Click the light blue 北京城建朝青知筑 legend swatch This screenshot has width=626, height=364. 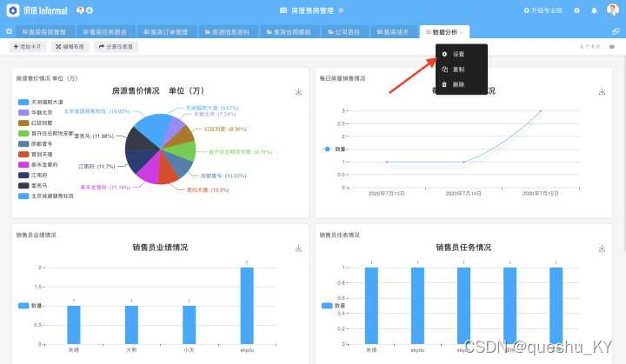[23, 196]
